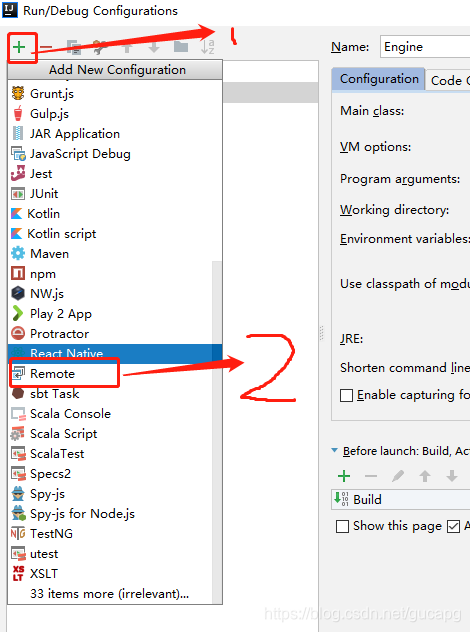Click into the Name field containing Engine
The width and height of the screenshot is (470, 632).
click(425, 47)
